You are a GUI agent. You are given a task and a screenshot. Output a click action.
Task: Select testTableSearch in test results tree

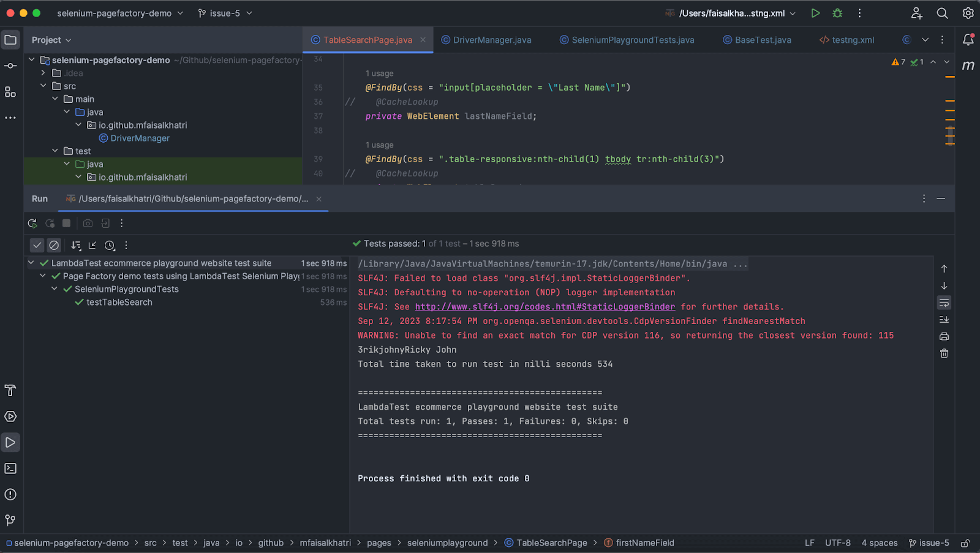pyautogui.click(x=119, y=302)
